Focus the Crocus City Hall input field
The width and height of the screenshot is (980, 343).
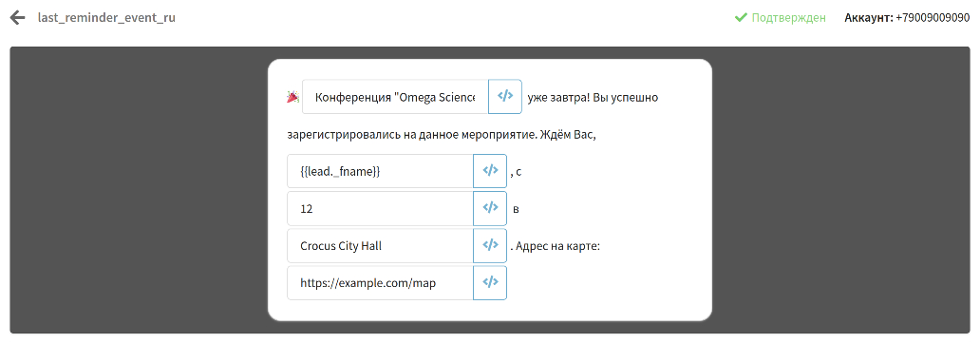380,245
